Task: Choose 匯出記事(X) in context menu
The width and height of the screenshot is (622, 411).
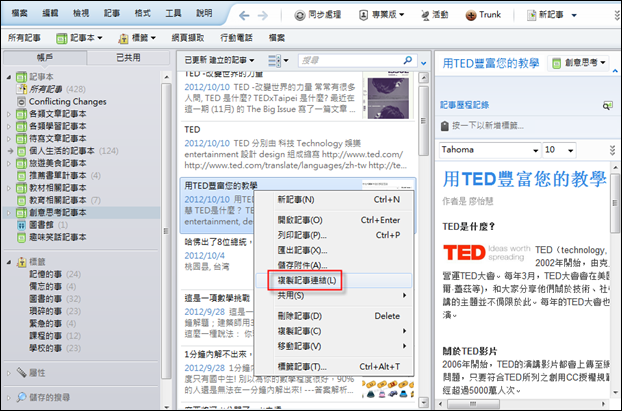Action: click(334, 250)
